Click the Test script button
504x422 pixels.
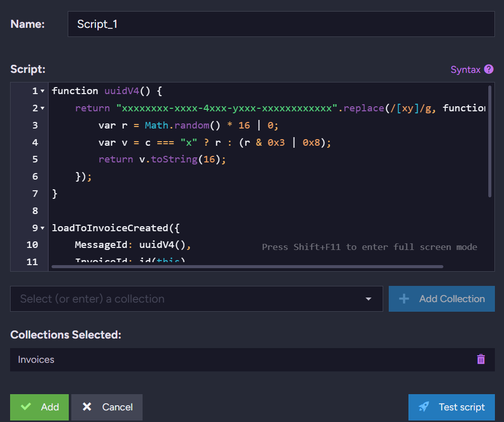coord(451,407)
